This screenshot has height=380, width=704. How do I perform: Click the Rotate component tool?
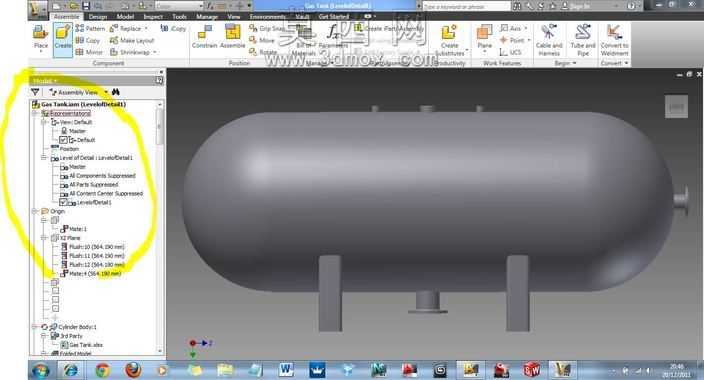pyautogui.click(x=263, y=52)
